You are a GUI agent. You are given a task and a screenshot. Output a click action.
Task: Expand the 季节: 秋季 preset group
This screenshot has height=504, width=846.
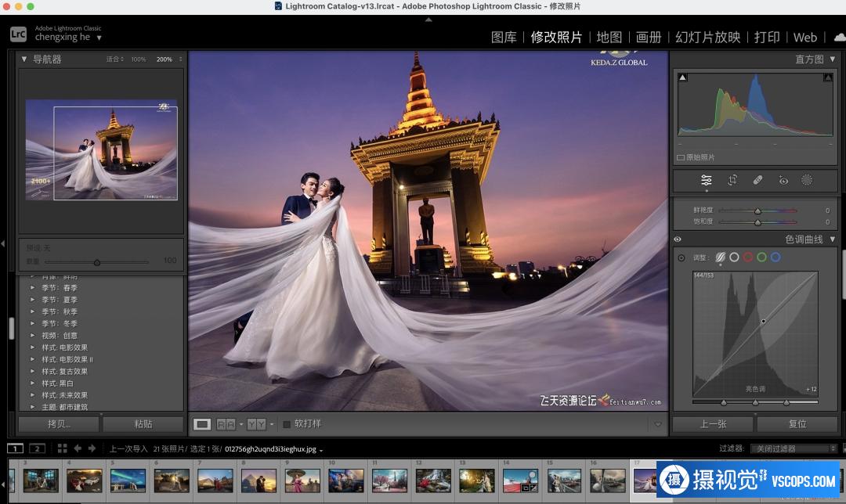click(32, 311)
